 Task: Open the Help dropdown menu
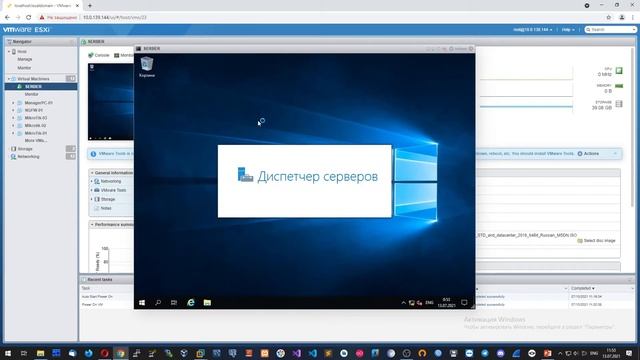568,30
